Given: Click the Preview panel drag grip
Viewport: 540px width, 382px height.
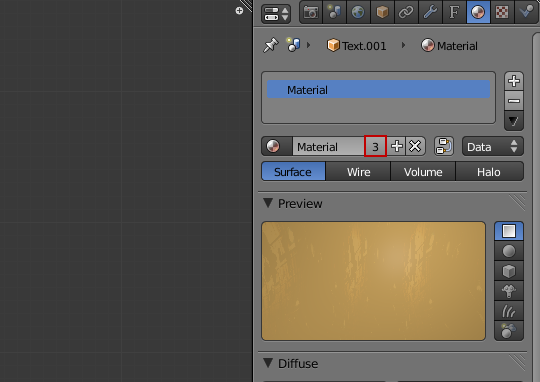Looking at the screenshot, I should (517, 202).
